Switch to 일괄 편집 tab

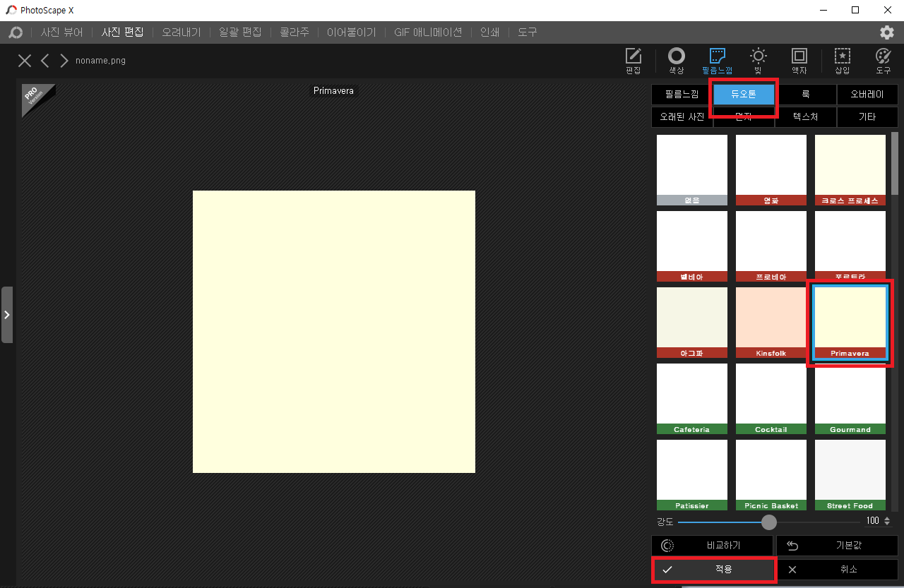pyautogui.click(x=240, y=32)
